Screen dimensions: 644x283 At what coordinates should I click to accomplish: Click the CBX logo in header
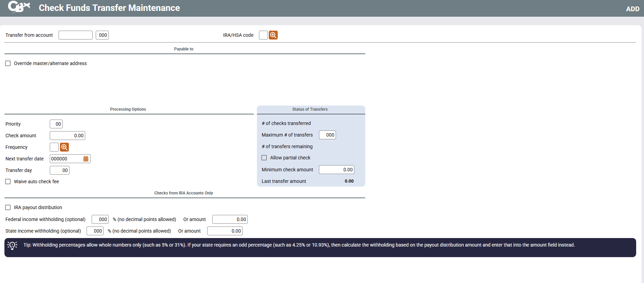(19, 7)
